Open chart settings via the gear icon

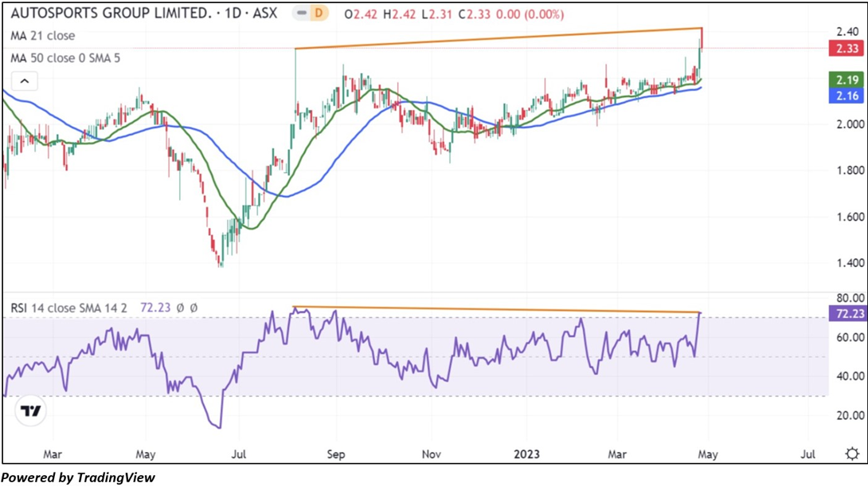coord(853,454)
